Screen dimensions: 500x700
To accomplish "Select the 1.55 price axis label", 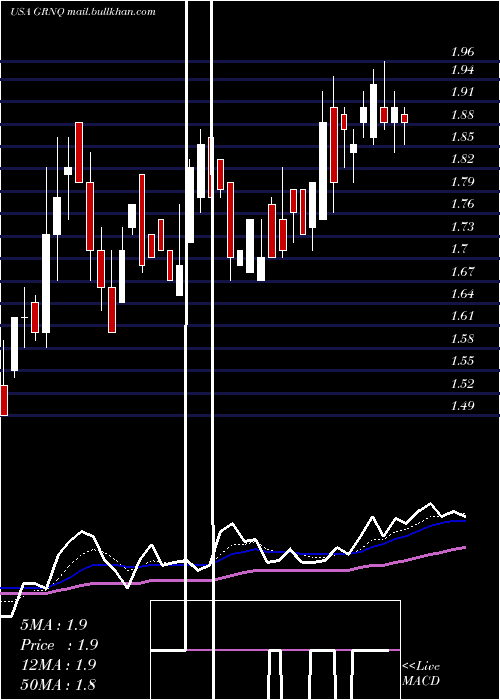I will (x=462, y=361).
